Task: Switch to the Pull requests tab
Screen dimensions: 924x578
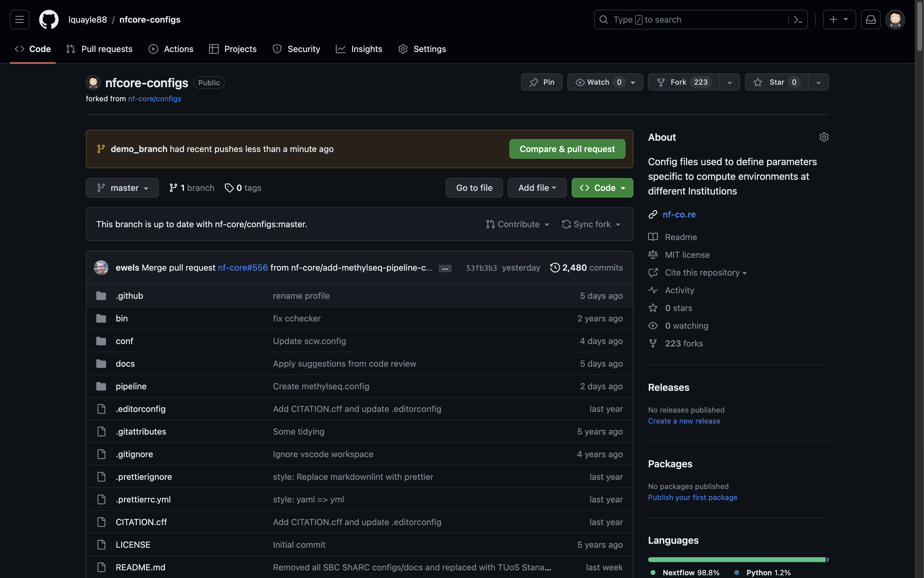Action: pos(99,49)
